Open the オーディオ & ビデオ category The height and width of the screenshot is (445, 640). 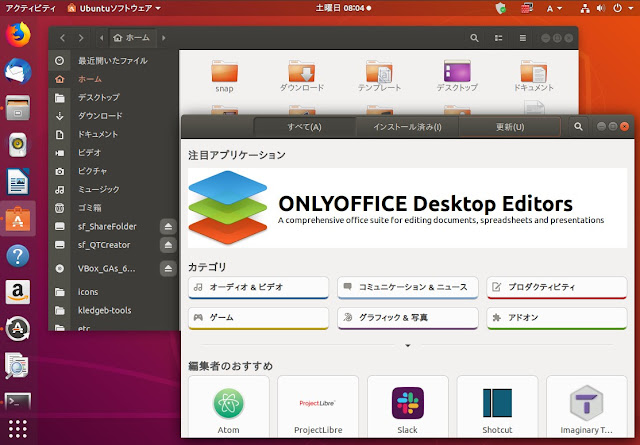coord(258,287)
